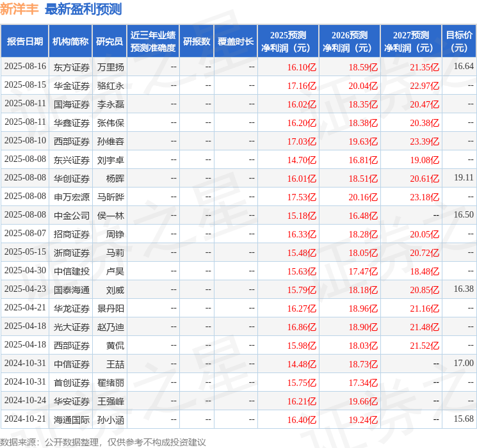Click the 近三年业绩预测准确度 column header
Image resolution: width=477 pixels, height=448 pixels.
click(x=152, y=42)
